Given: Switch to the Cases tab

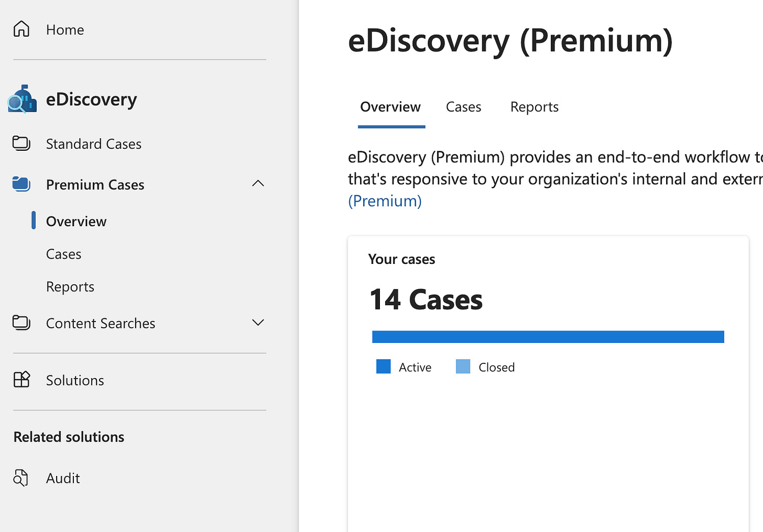Looking at the screenshot, I should pos(463,107).
